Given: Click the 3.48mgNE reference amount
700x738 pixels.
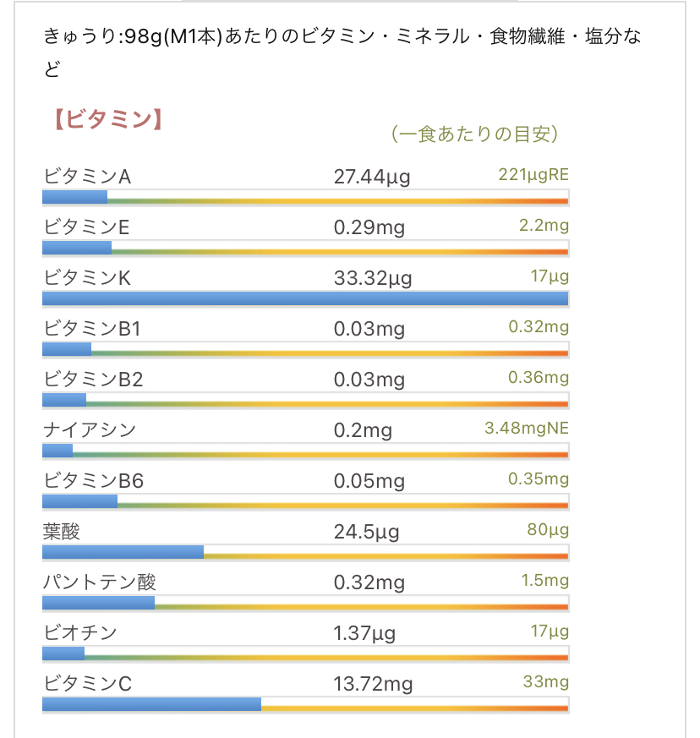Looking at the screenshot, I should click(527, 429).
